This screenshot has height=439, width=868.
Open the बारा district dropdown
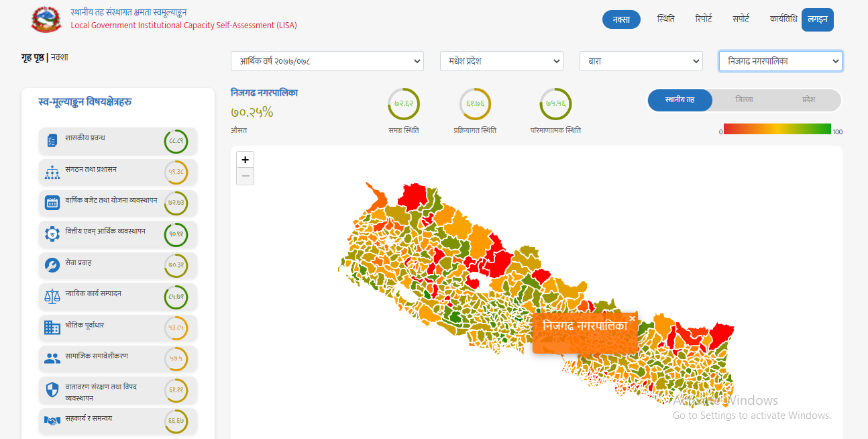(641, 61)
